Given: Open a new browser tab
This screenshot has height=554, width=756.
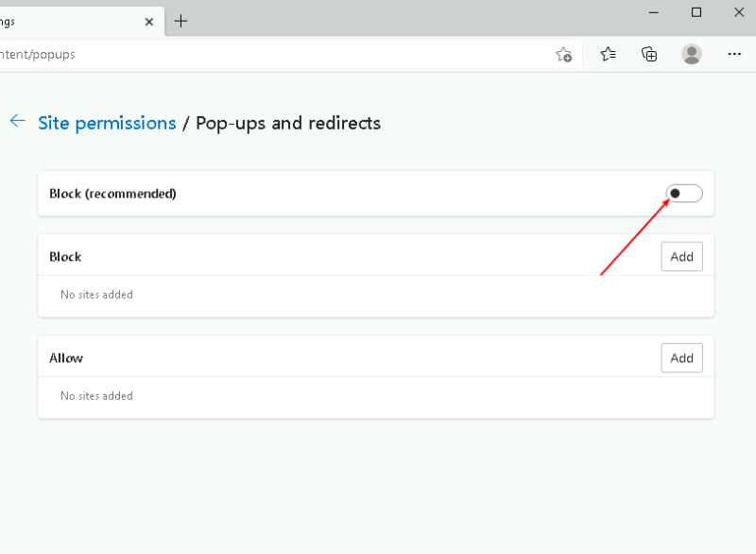Looking at the screenshot, I should (180, 21).
